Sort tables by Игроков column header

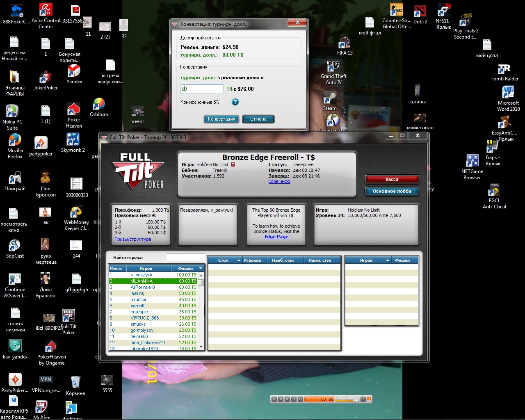[254, 260]
